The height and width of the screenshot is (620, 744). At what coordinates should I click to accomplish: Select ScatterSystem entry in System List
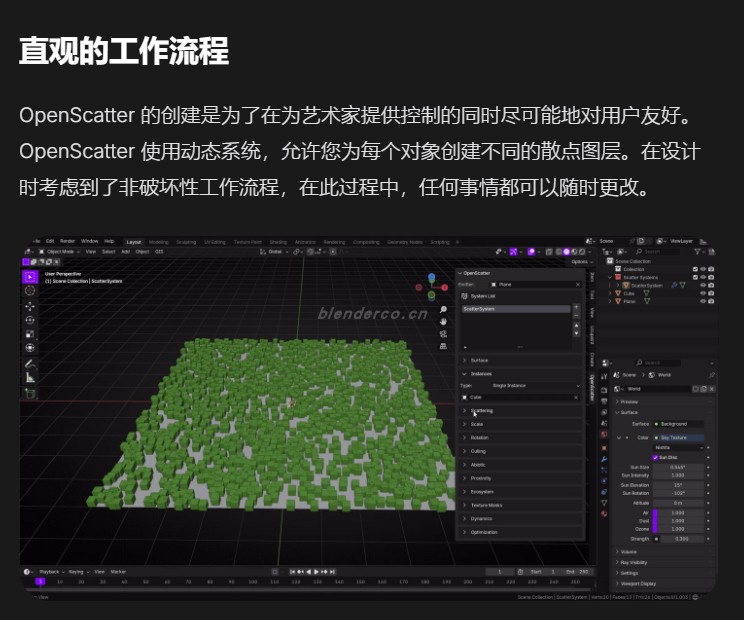516,309
